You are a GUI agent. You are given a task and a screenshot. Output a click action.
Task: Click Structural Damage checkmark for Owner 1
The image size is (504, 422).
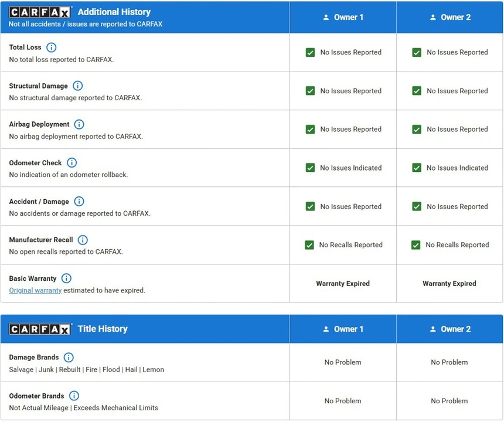click(x=310, y=91)
